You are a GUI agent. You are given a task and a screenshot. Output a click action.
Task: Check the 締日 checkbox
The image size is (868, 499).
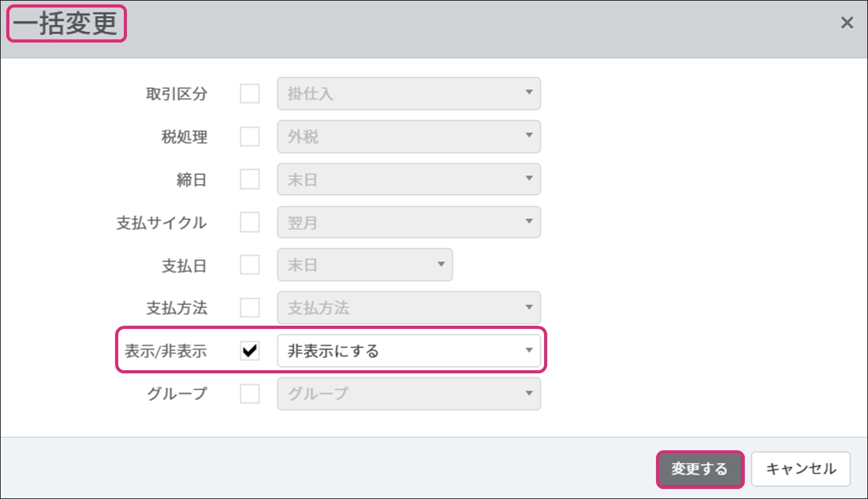pyautogui.click(x=250, y=180)
